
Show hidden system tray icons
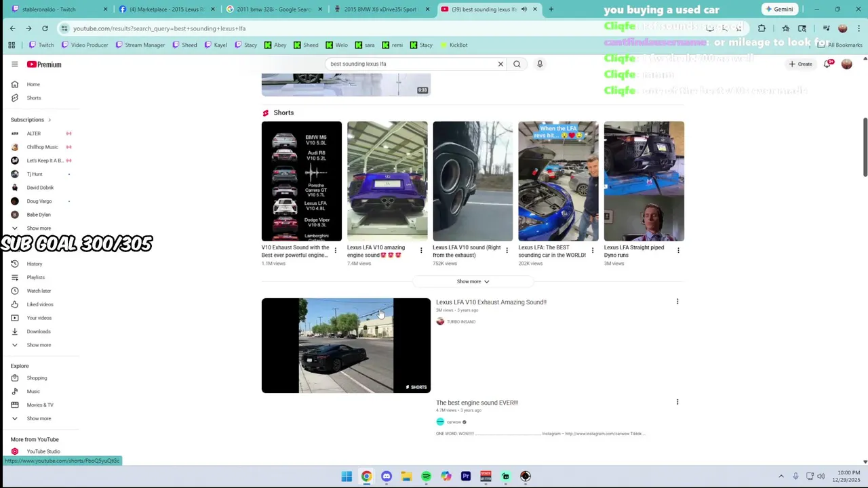click(781, 476)
